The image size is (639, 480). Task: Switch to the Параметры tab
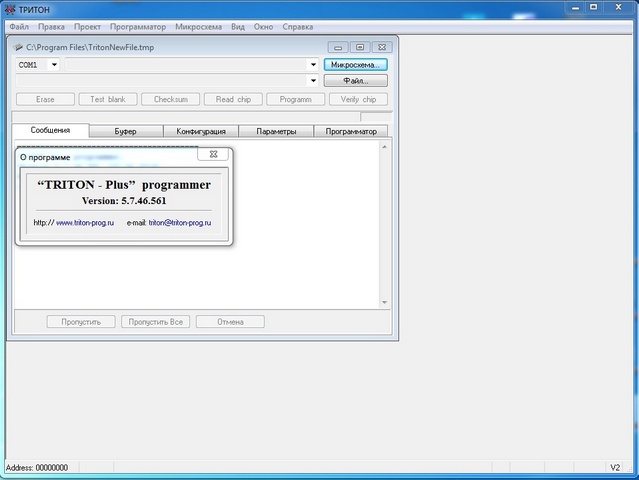[276, 132]
